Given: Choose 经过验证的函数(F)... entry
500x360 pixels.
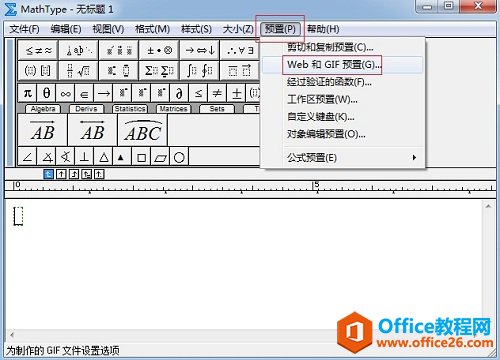Looking at the screenshot, I should pyautogui.click(x=342, y=82).
